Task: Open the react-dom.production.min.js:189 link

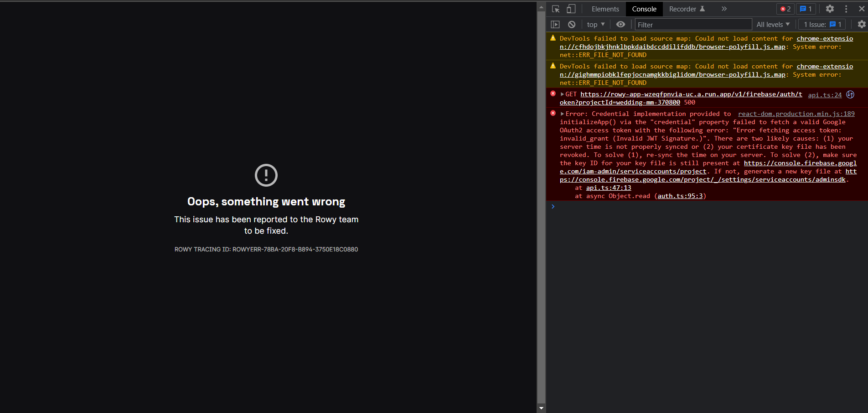Action: (x=796, y=114)
